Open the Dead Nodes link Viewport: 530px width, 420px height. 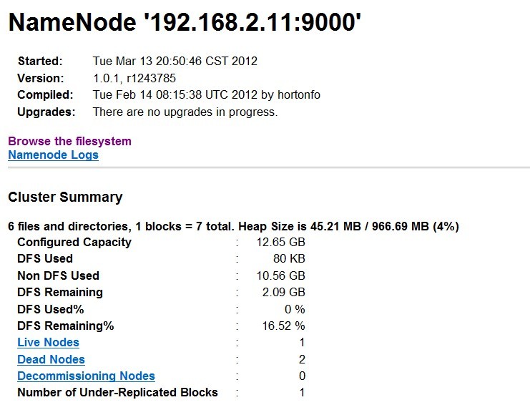point(51,359)
